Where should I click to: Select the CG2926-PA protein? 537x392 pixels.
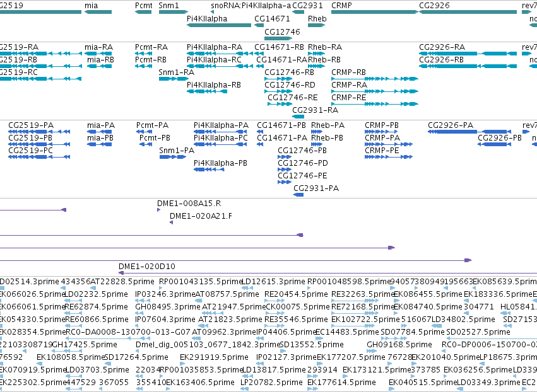point(469,132)
